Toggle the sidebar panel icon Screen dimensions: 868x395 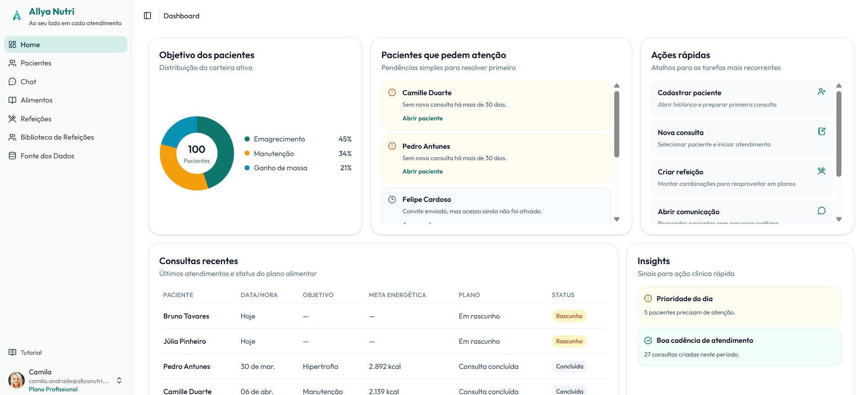pyautogui.click(x=147, y=16)
